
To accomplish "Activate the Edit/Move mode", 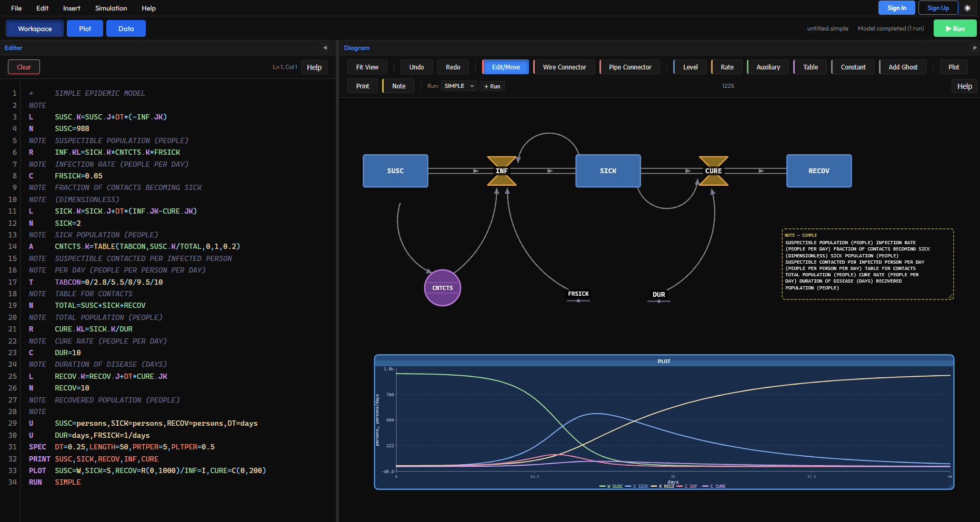I will [506, 67].
